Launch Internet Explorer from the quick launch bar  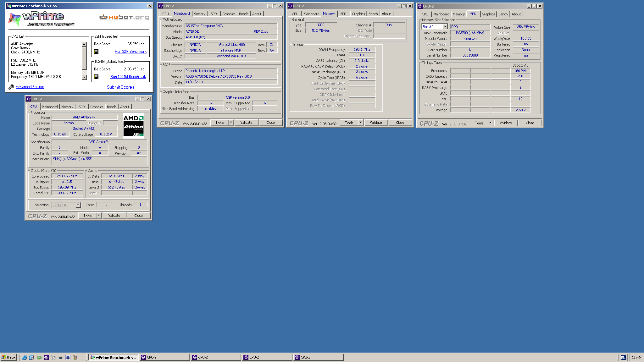[x=24, y=358]
